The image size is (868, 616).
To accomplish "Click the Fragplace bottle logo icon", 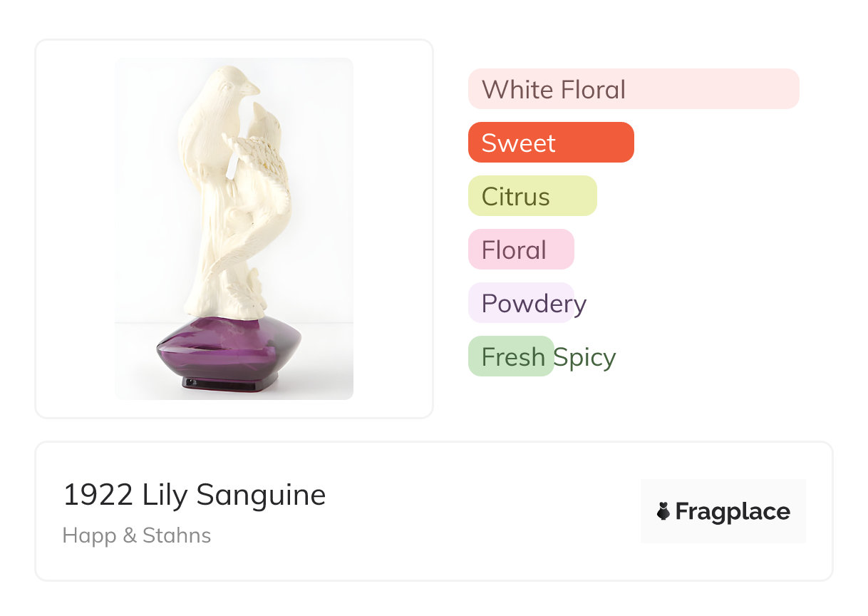I will [663, 511].
